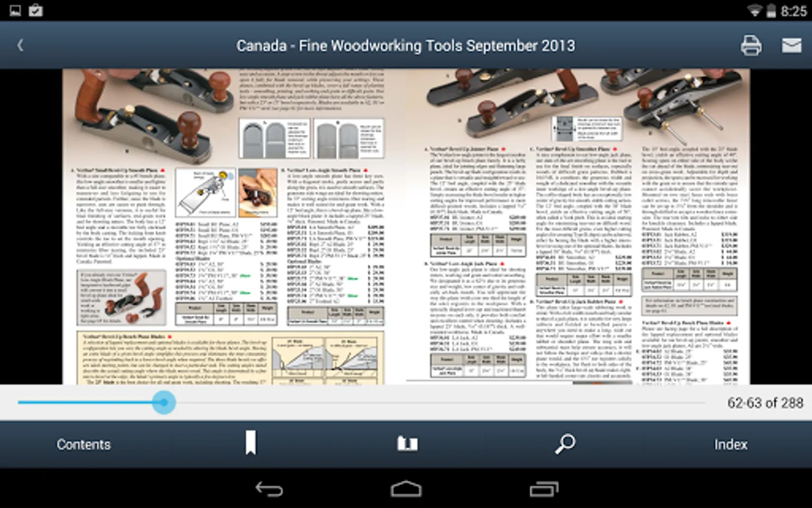Tap the Android recent apps button

point(544,489)
